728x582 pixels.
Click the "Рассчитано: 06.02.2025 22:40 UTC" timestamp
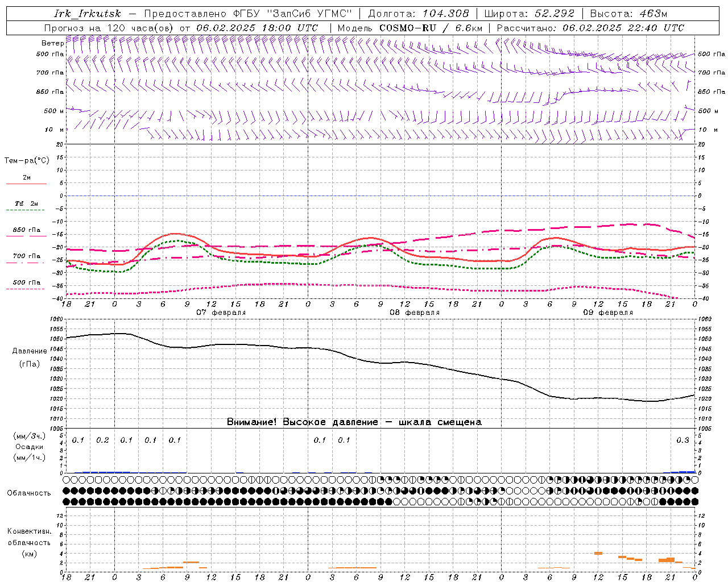590,28
